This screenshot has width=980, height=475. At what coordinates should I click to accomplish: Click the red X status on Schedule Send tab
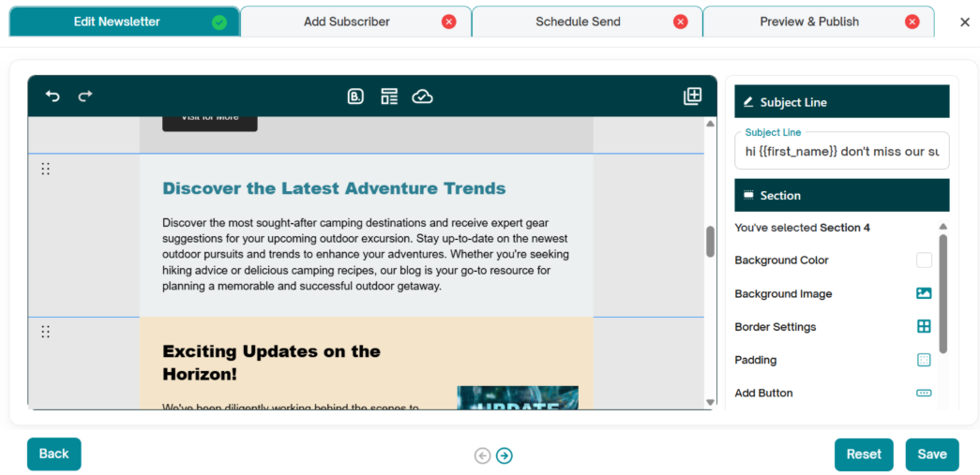pos(680,22)
